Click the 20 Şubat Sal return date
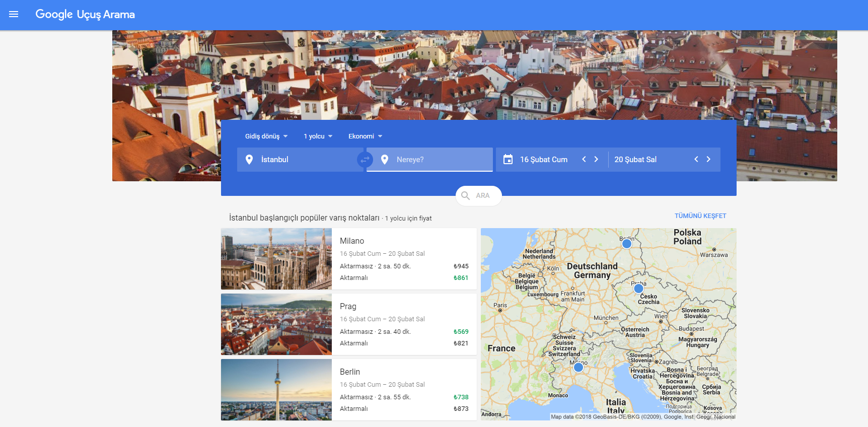This screenshot has height=427, width=868. pos(635,160)
